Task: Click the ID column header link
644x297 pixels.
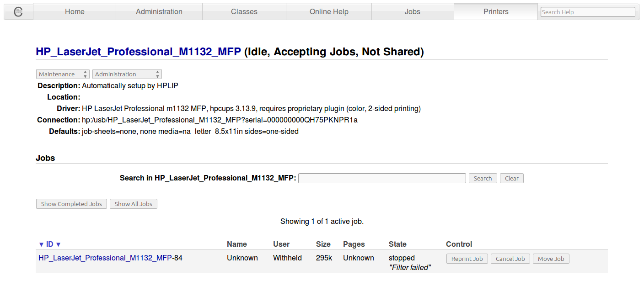Action: click(x=50, y=244)
